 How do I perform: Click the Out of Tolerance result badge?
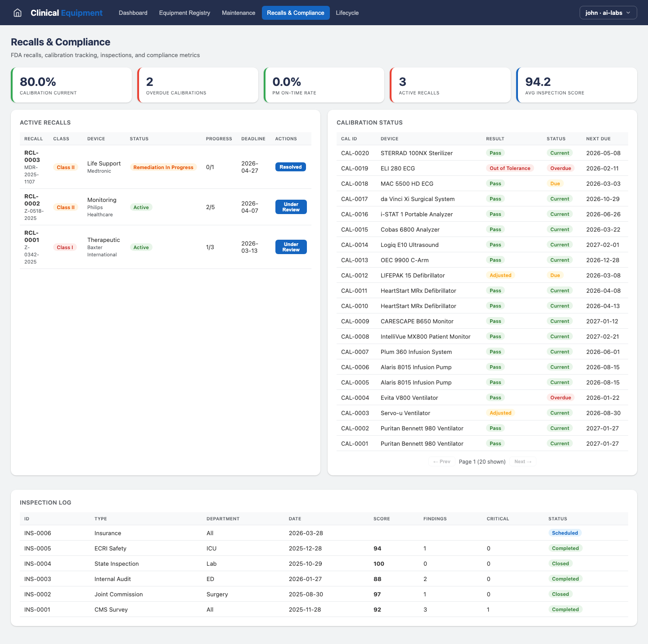click(x=510, y=168)
